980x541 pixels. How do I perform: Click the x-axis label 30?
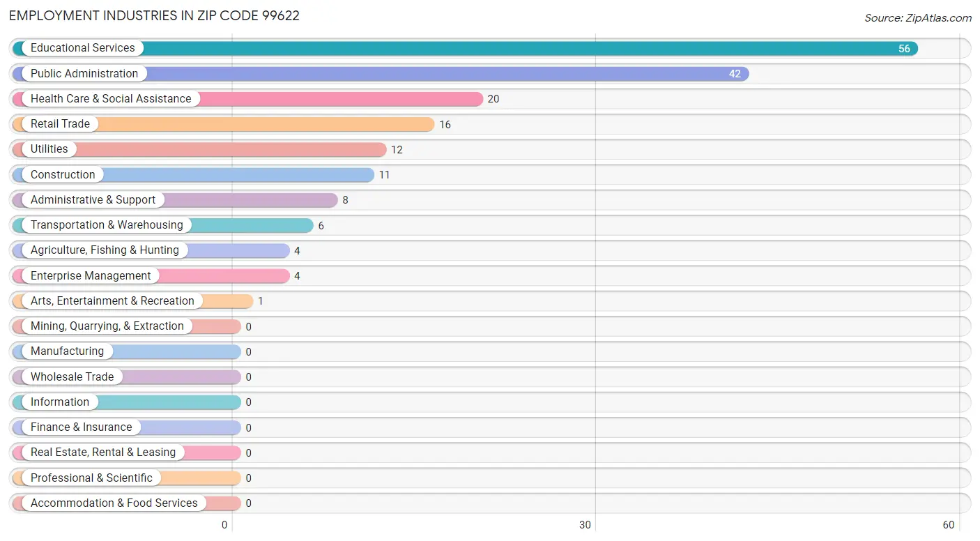585,525
